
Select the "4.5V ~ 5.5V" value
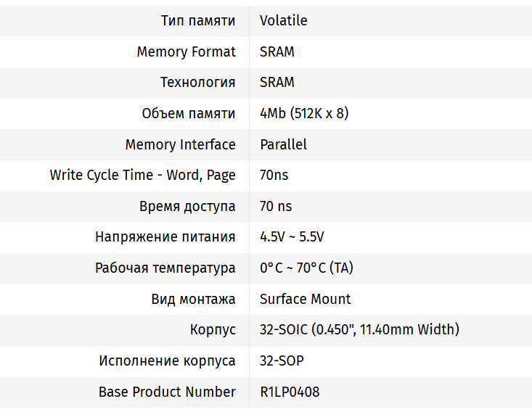coord(292,237)
